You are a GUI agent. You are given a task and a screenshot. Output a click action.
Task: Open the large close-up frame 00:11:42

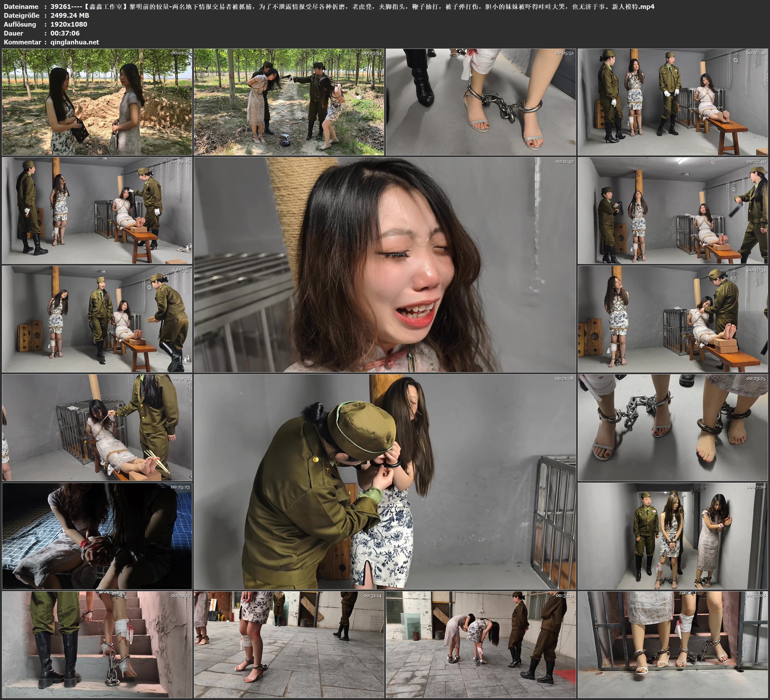[x=385, y=265]
